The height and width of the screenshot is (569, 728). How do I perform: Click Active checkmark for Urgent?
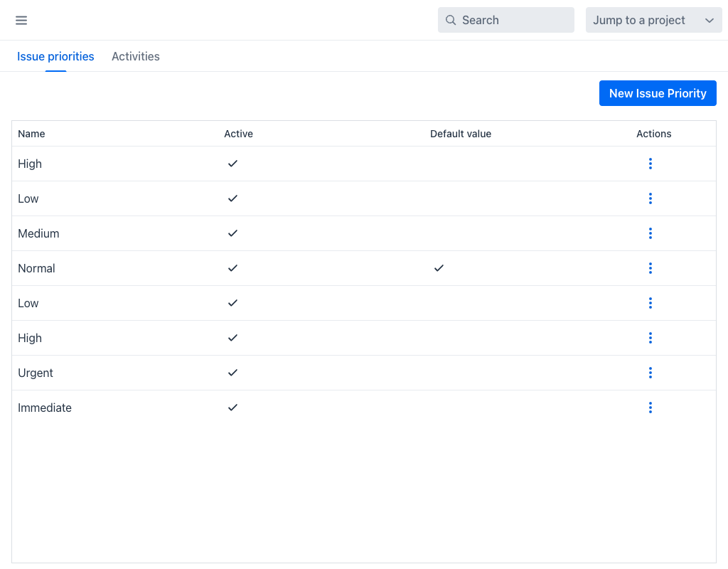coord(232,373)
